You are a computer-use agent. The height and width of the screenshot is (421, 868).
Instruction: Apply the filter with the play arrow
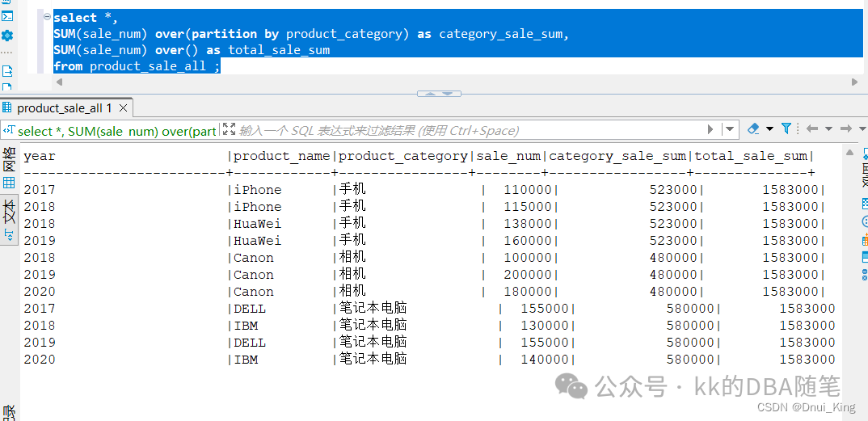pos(710,129)
